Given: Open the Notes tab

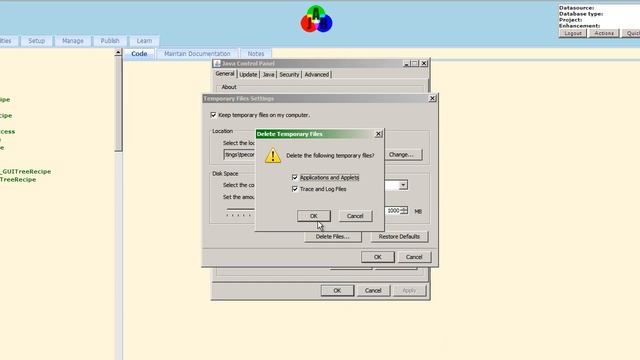Looking at the screenshot, I should click(256, 54).
